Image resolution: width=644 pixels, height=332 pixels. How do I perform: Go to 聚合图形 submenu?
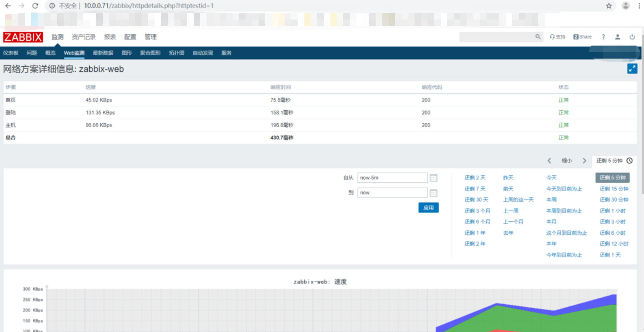(150, 53)
